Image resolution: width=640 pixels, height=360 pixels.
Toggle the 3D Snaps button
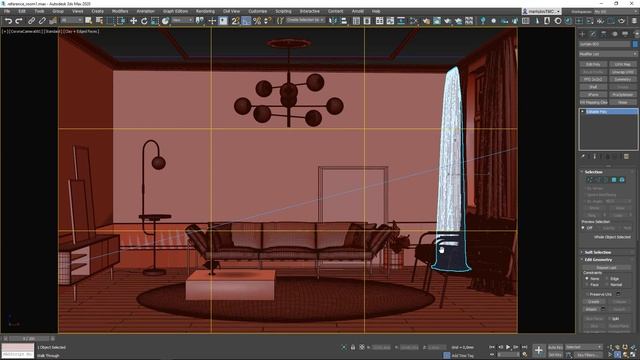pos(235,20)
